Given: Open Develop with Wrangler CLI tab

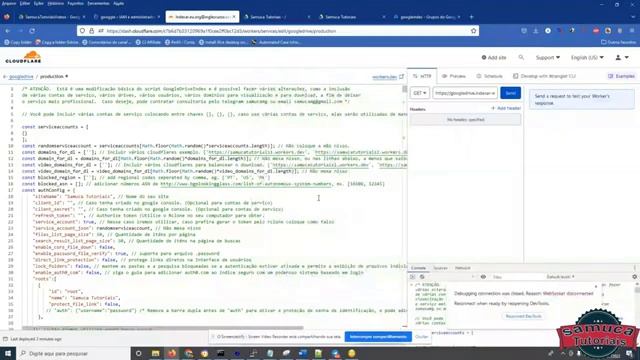Looking at the screenshot, I should [x=544, y=76].
